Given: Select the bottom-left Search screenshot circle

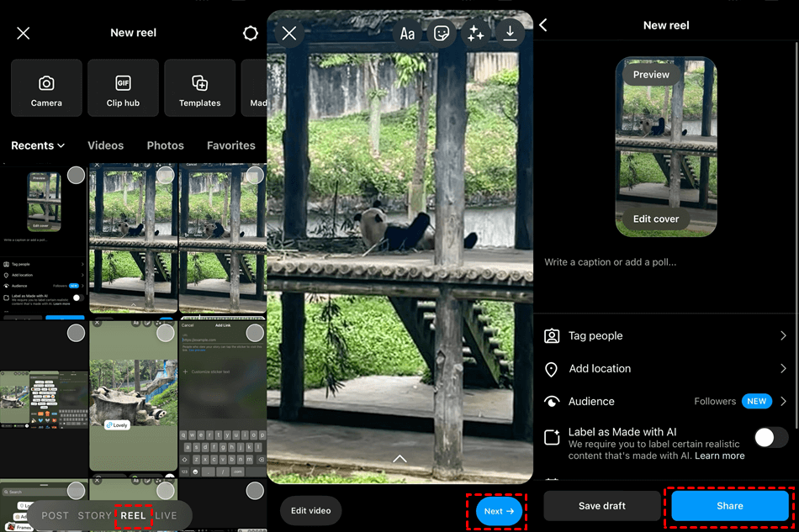Looking at the screenshot, I should click(x=76, y=491).
